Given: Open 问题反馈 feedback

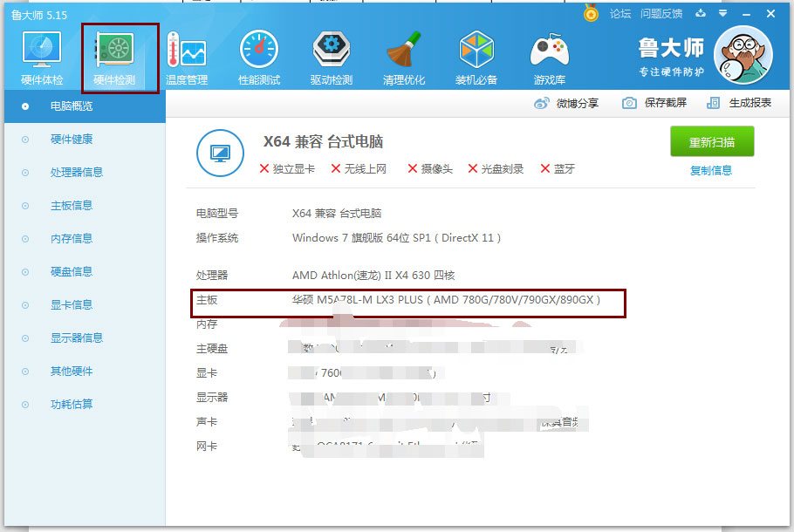Looking at the screenshot, I should pyautogui.click(x=661, y=13).
